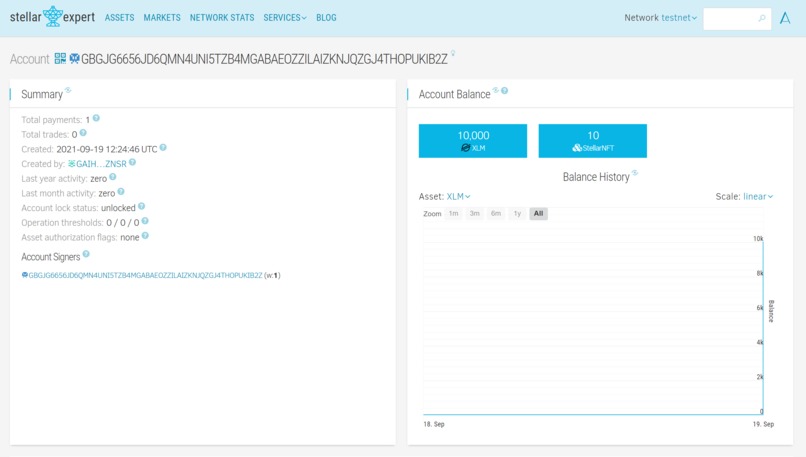Click the small icon after account address
Image resolution: width=806 pixels, height=457 pixels.
[453, 53]
